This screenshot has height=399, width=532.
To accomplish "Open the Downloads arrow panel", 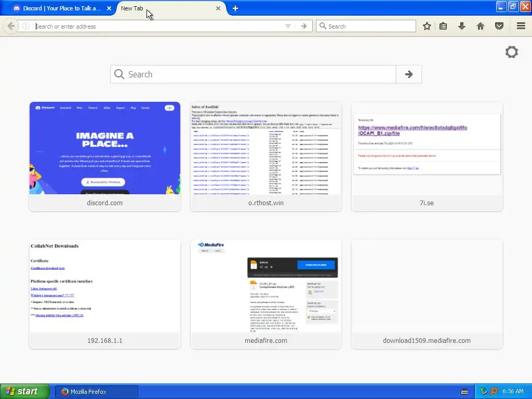I will (x=461, y=26).
